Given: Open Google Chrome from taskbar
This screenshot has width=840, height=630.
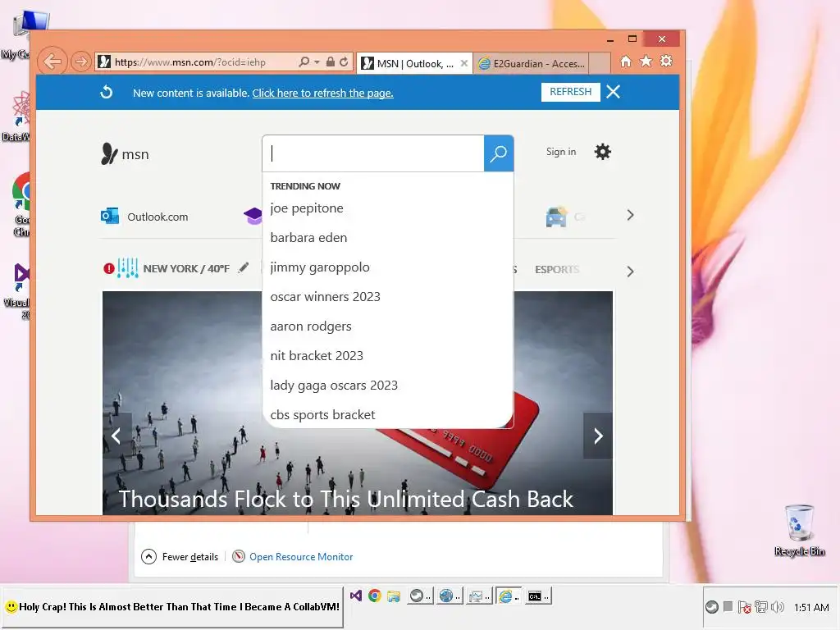Looking at the screenshot, I should [x=374, y=596].
